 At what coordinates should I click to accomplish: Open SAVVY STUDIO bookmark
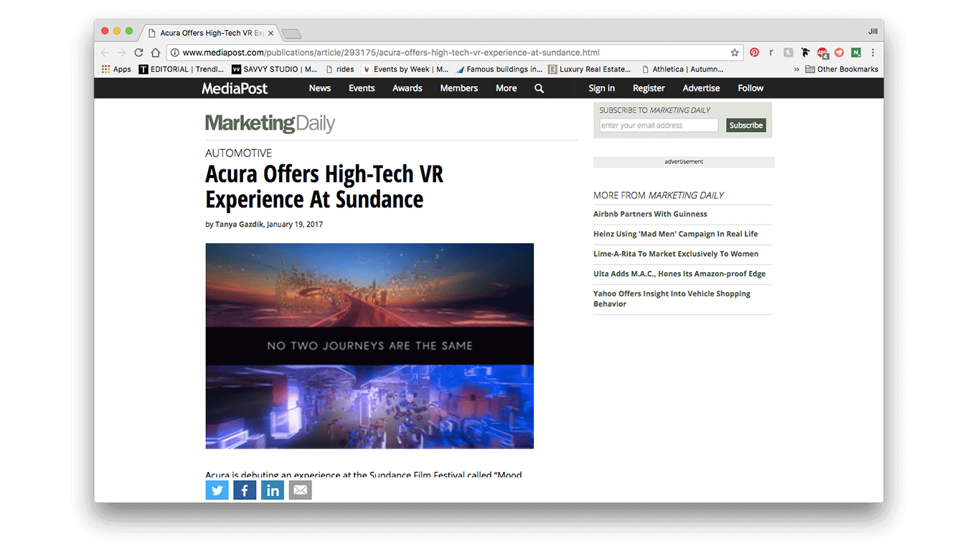click(274, 70)
